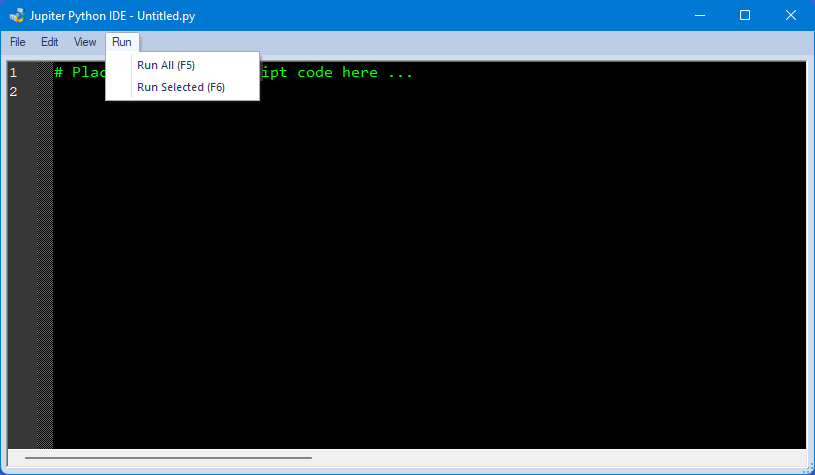Click the title bar text "Untitled.py"
Screen dimensions: 815x475
pyautogui.click(x=165, y=16)
